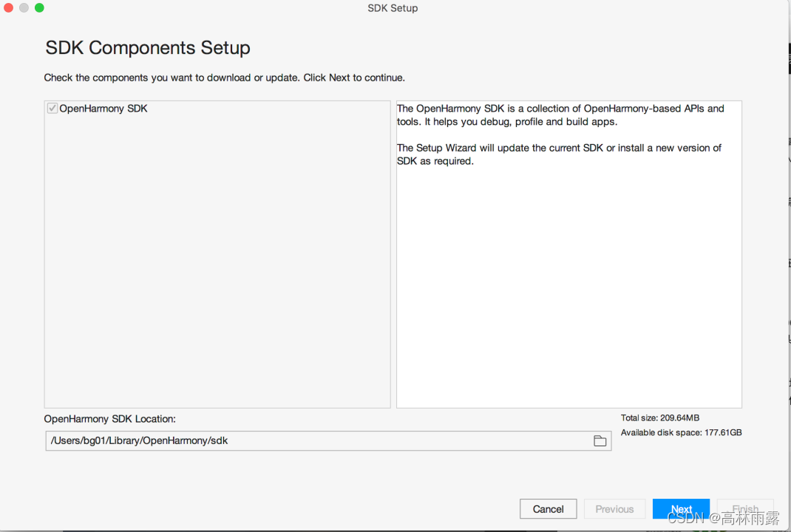Click the Available disk space: 177.61GB text
Screen dimensions: 791x532
pos(681,433)
